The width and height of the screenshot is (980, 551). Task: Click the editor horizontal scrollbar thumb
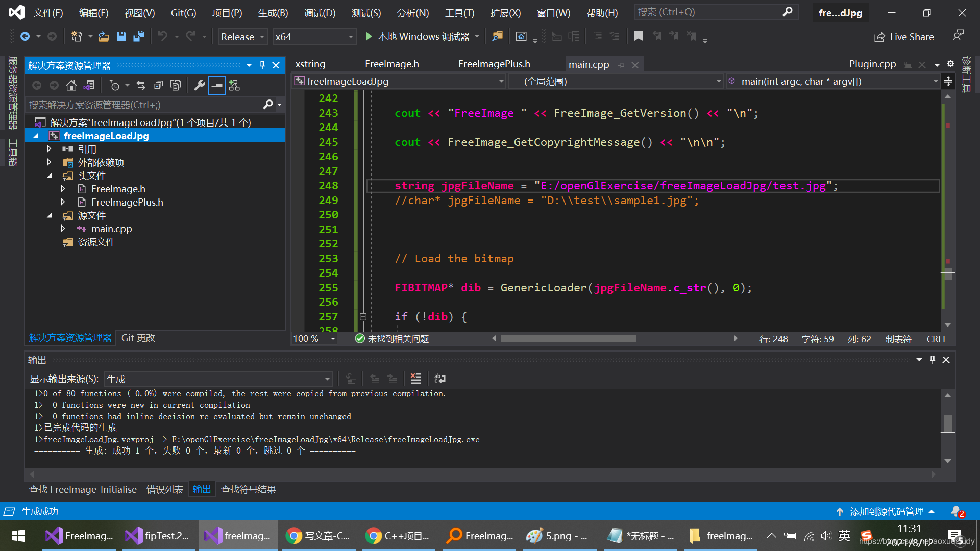point(568,339)
